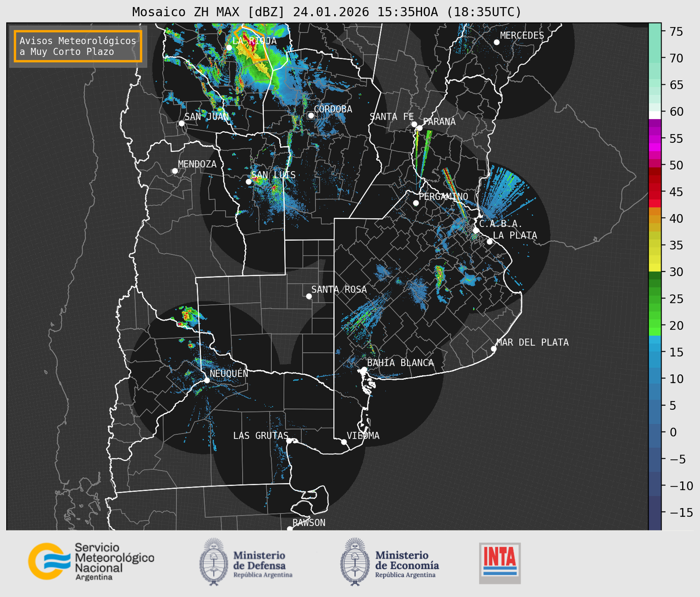Screen dimensions: 700x597
Task: Click the 45 label on the dBZ scale
Action: point(676,192)
